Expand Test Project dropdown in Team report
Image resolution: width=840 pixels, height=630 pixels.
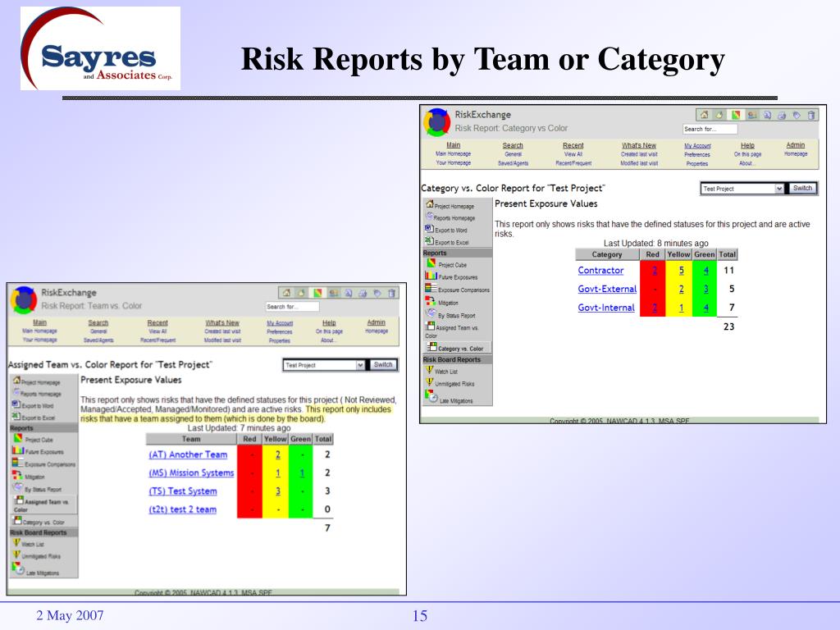point(360,365)
